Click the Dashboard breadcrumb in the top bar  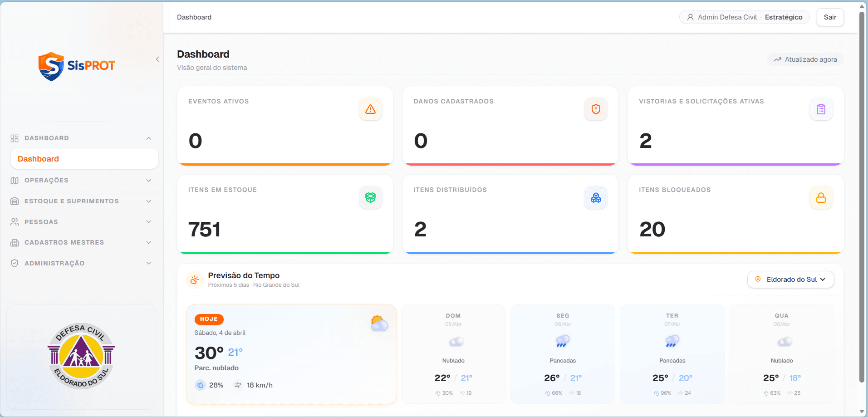tap(194, 17)
